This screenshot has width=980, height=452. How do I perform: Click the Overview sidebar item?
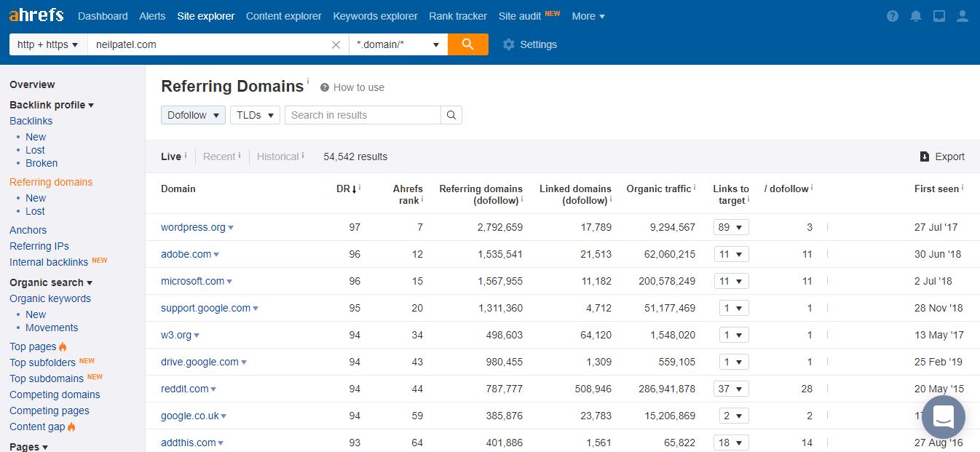[32, 84]
